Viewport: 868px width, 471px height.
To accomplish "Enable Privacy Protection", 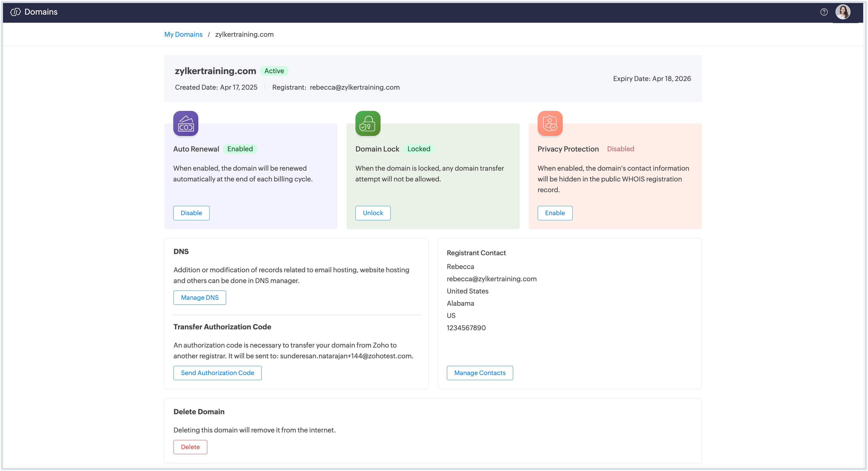I will point(555,213).
